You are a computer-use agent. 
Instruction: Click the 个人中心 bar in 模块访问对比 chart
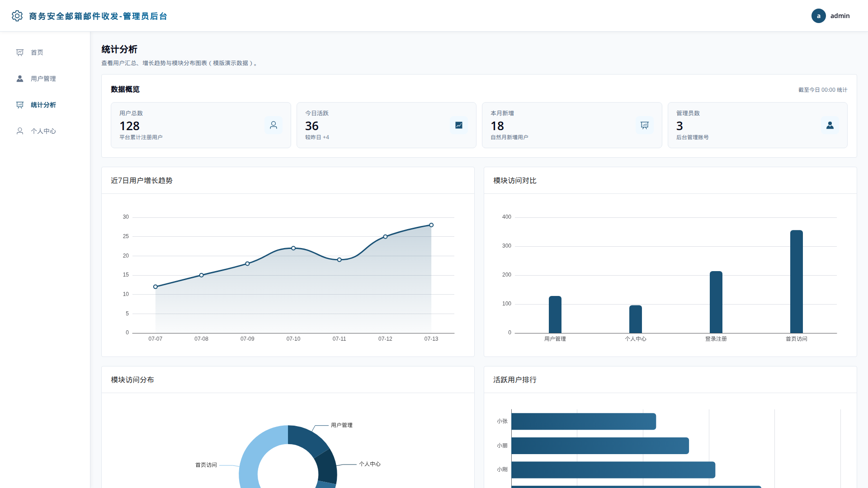636,319
